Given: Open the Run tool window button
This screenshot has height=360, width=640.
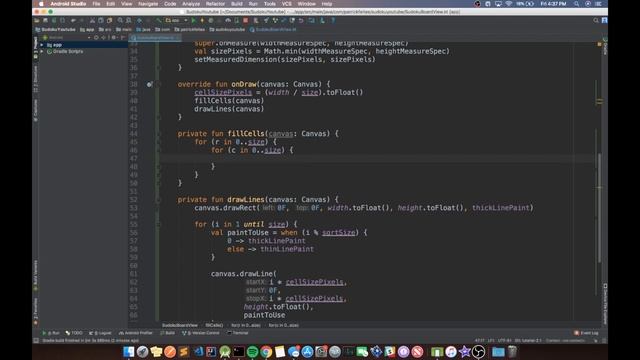Looking at the screenshot, I should coord(51,333).
